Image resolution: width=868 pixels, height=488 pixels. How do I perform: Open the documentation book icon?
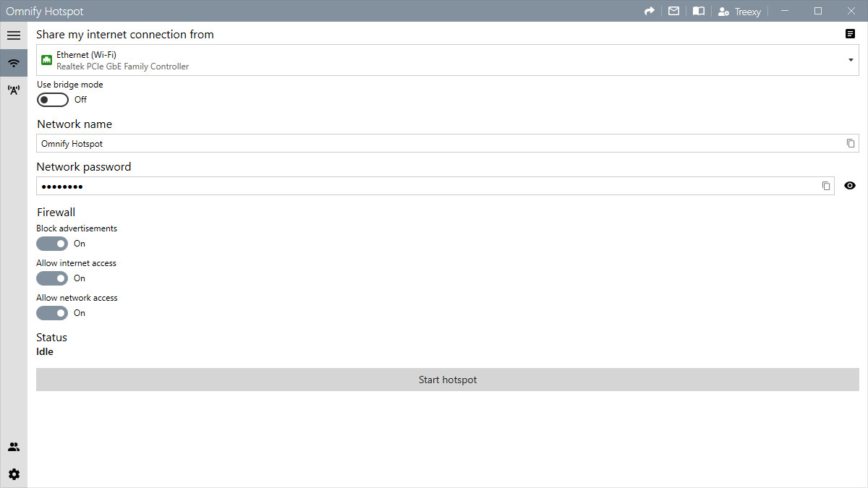[x=698, y=11]
